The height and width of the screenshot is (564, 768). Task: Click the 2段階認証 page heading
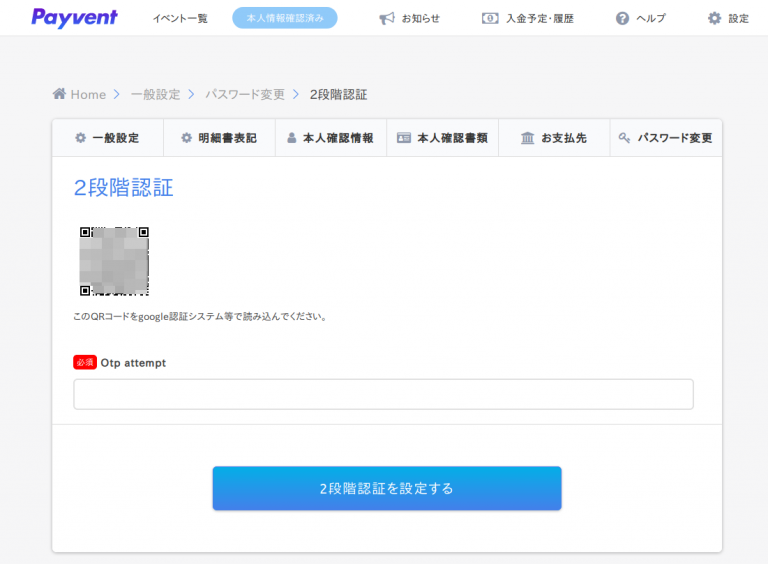[x=123, y=188]
